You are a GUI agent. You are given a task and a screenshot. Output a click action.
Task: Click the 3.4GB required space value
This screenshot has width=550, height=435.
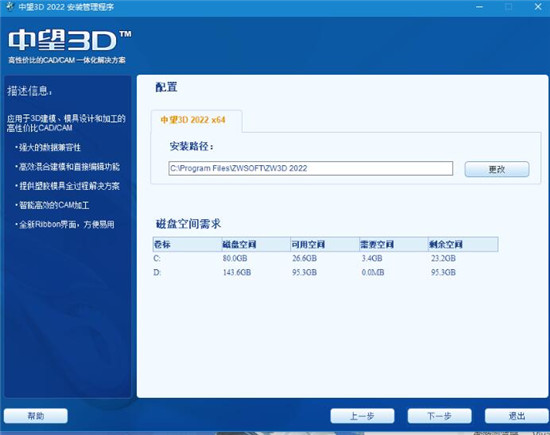pyautogui.click(x=372, y=259)
